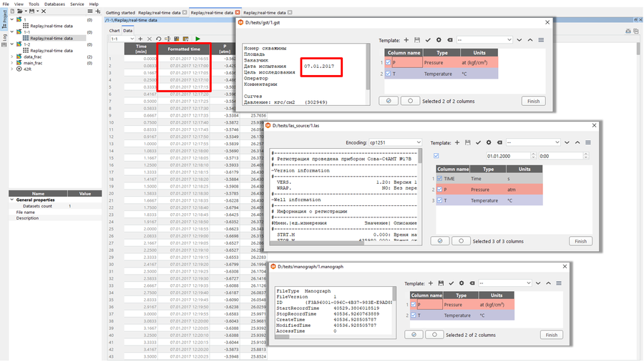Open template settings gear in 1.gst dialog
This screenshot has height=362, width=644.
(x=438, y=40)
